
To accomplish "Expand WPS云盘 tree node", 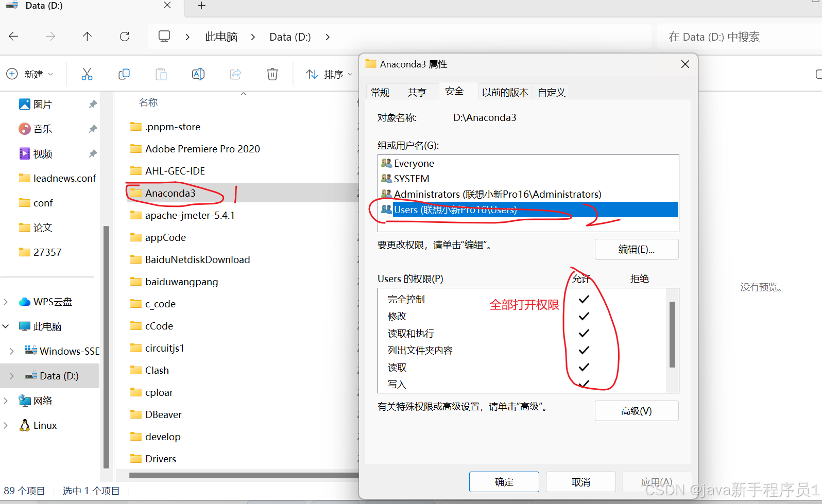I will click(6, 302).
